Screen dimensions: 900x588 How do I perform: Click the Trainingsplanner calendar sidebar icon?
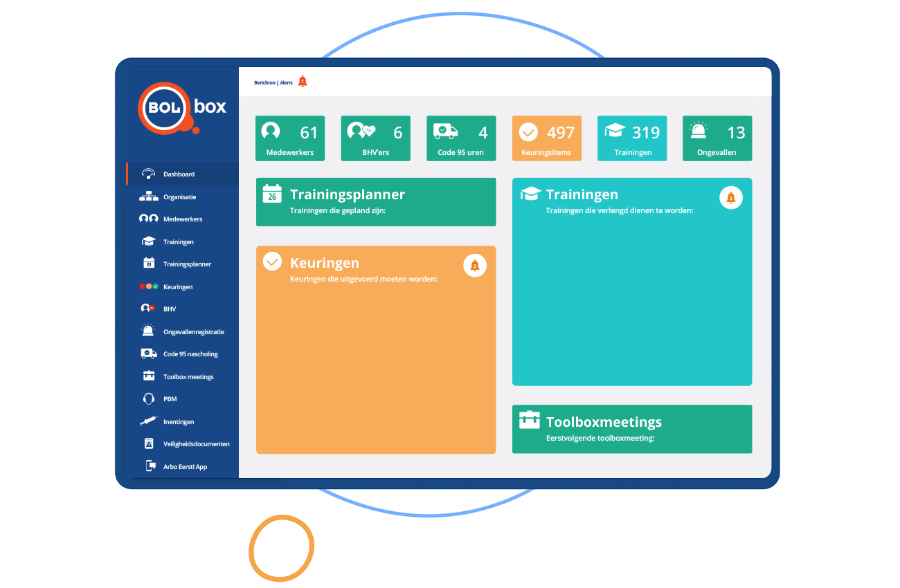coord(148,264)
